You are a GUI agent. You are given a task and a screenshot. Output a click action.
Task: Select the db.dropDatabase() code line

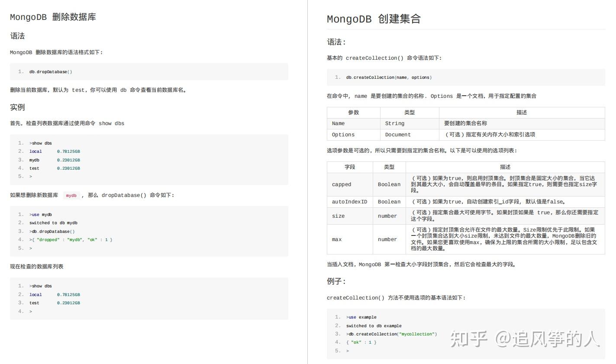pyautogui.click(x=50, y=71)
